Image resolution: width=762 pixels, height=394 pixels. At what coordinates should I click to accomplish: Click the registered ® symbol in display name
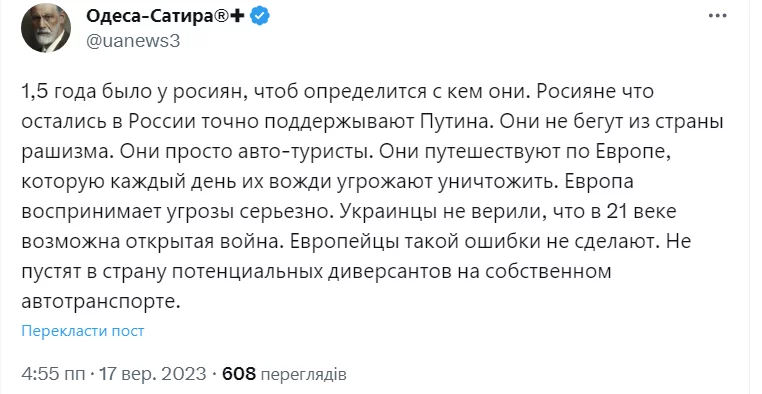click(x=221, y=17)
